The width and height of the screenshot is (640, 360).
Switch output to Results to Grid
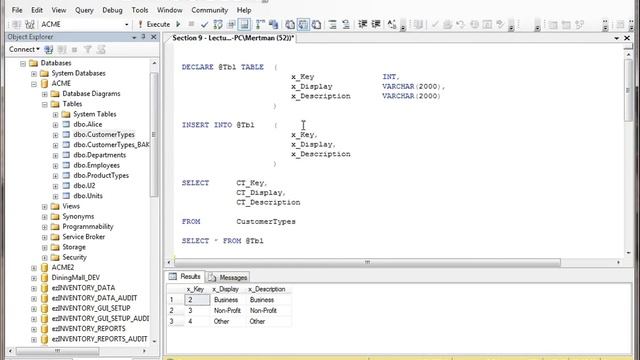[x=303, y=24]
